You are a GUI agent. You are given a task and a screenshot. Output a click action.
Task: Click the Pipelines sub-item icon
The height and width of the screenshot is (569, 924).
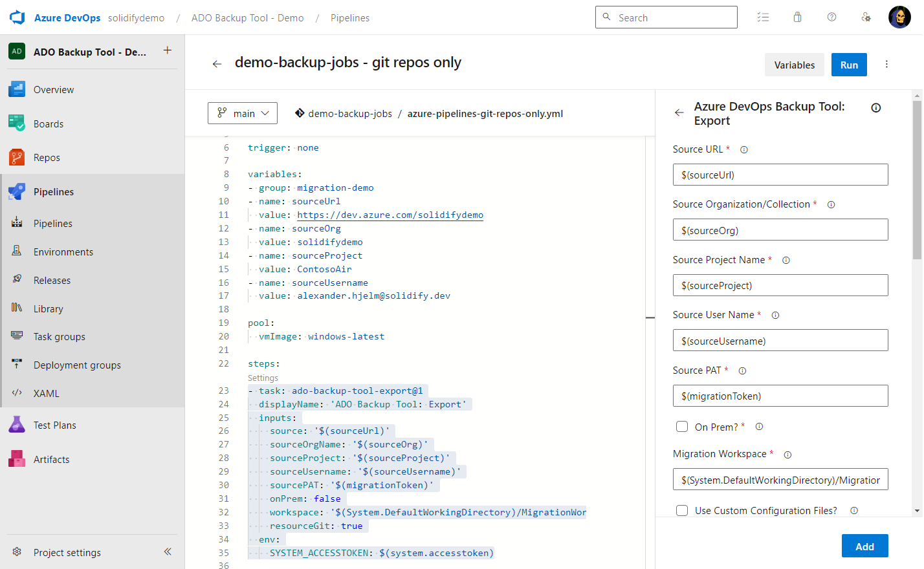(x=17, y=223)
